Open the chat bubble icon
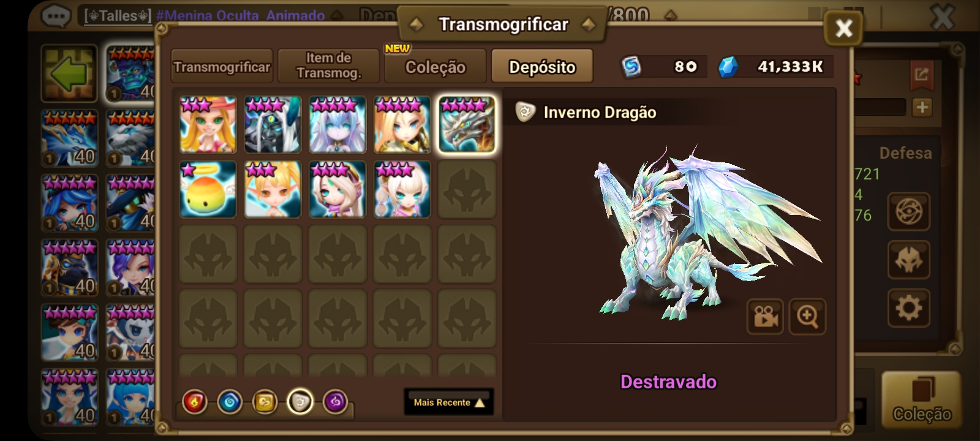 [x=56, y=15]
